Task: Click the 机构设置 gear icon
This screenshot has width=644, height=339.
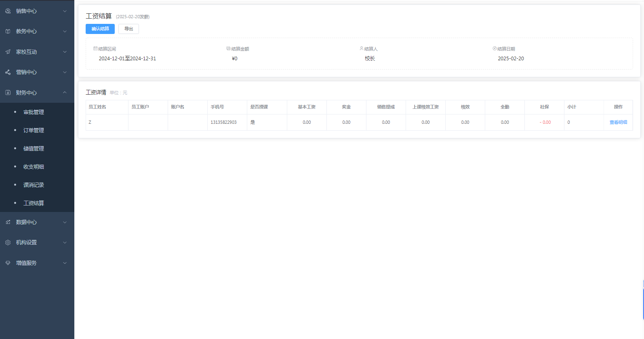Action: pyautogui.click(x=8, y=243)
